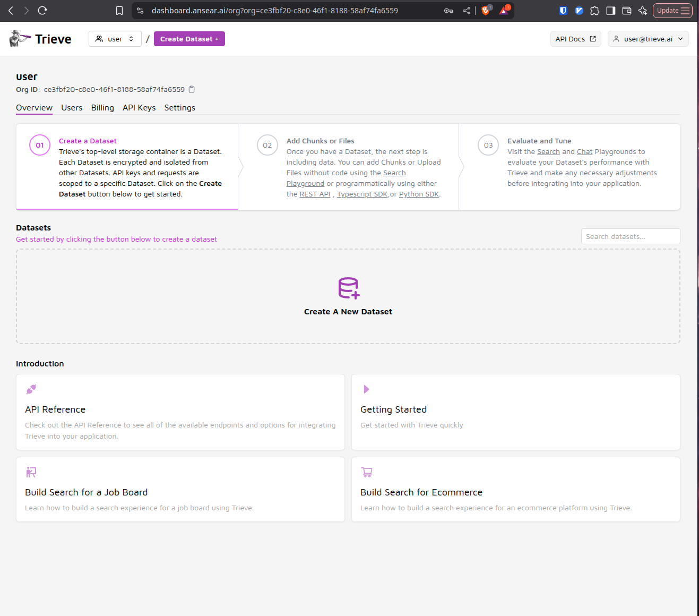Copy the Org ID with clipboard icon

[x=192, y=89]
